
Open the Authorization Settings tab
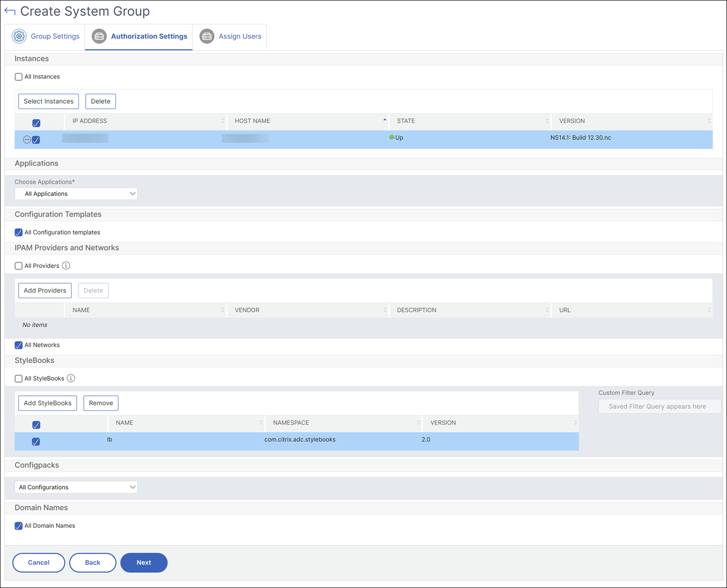139,37
